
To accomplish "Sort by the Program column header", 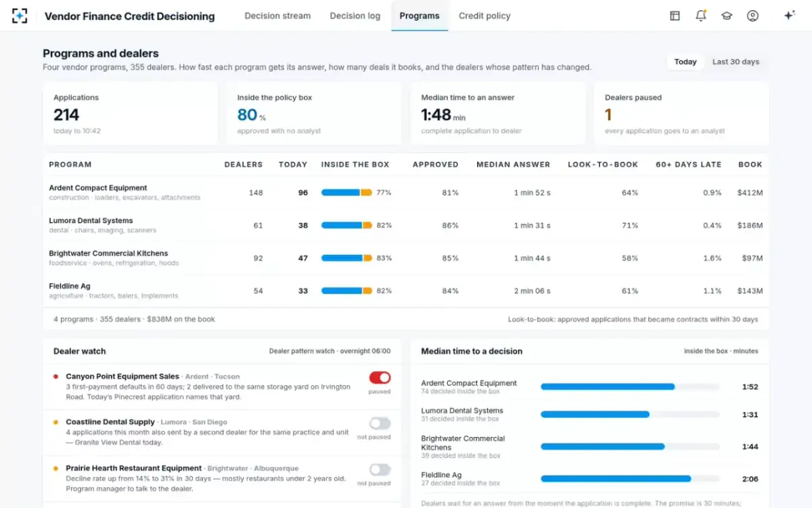I will [70, 165].
